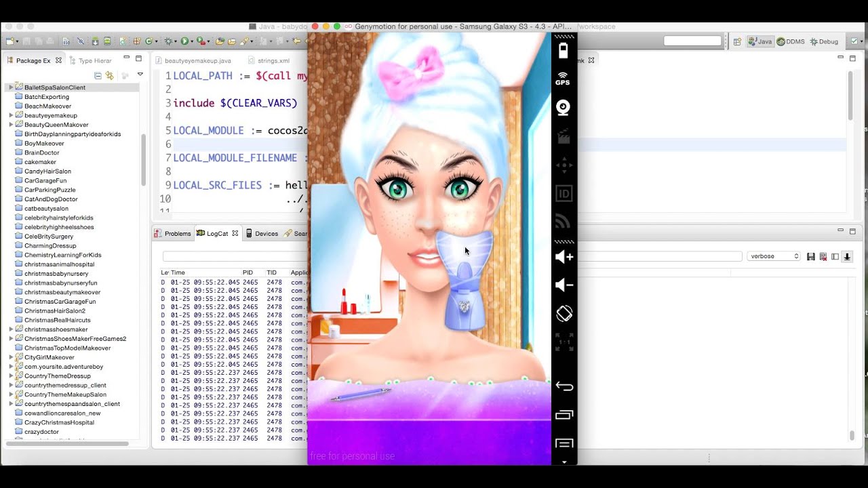Switch to the Devices tab
868x488 pixels.
click(262, 233)
